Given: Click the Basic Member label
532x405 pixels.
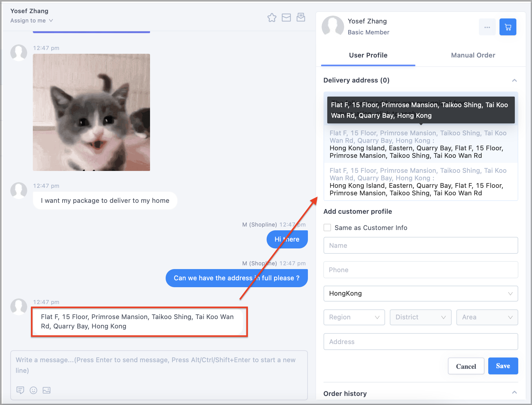Looking at the screenshot, I should [369, 32].
